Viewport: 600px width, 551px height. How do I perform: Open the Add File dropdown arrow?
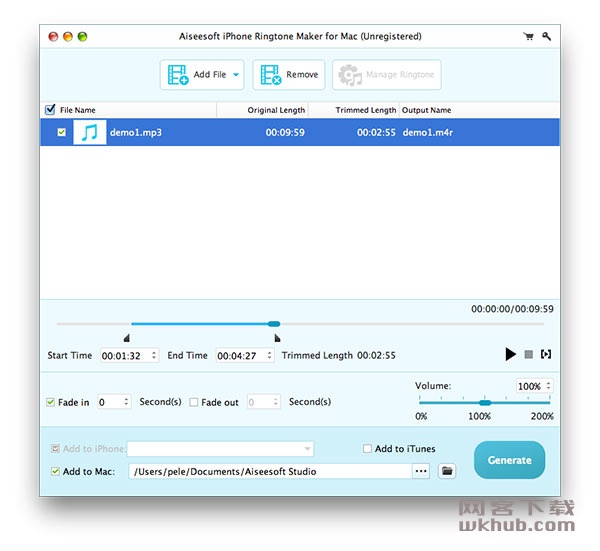[x=236, y=75]
